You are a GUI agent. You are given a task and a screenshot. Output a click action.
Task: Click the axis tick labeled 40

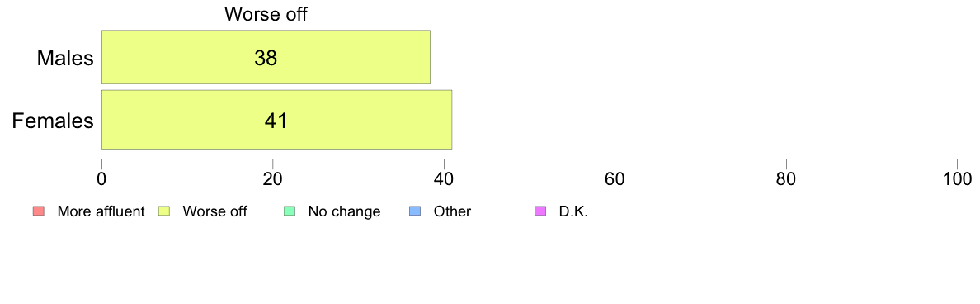[444, 179]
